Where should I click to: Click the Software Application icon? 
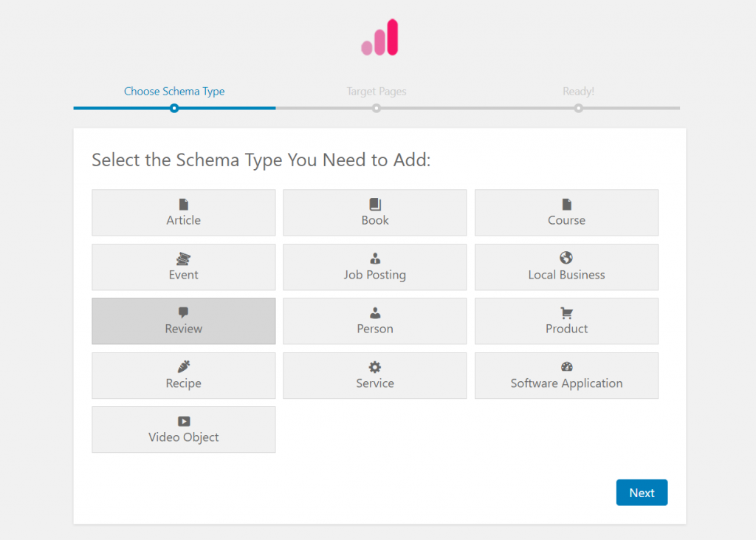tap(566, 367)
